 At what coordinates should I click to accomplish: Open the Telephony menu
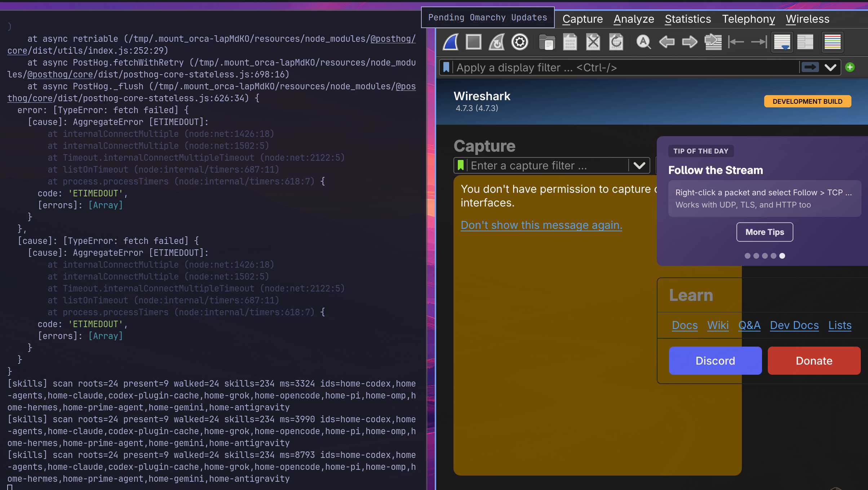point(748,19)
